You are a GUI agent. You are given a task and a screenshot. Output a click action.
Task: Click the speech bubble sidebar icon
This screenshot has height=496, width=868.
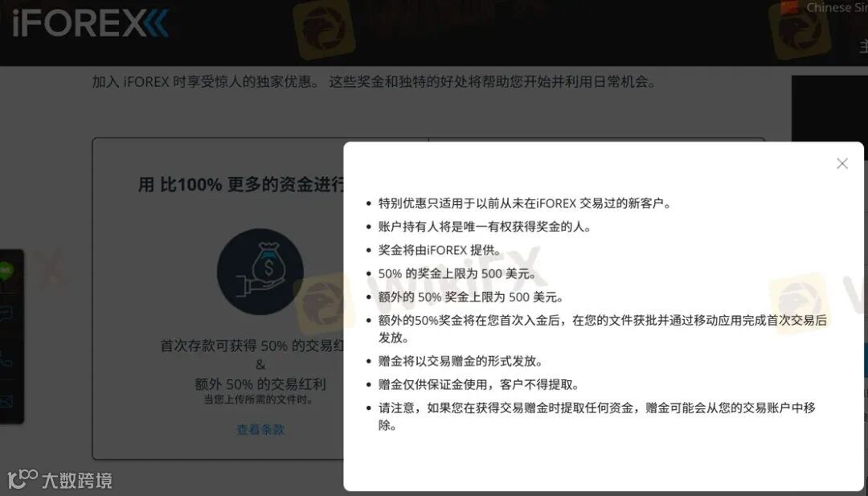click(x=6, y=314)
